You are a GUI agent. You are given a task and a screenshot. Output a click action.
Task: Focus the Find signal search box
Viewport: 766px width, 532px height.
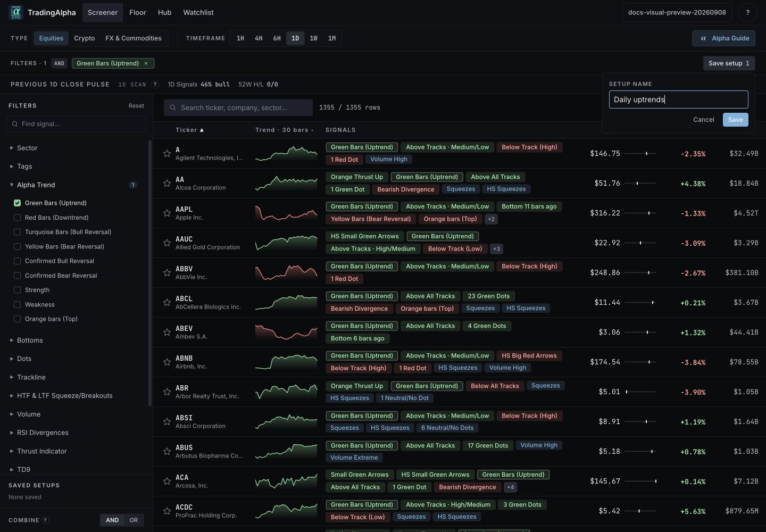point(76,124)
